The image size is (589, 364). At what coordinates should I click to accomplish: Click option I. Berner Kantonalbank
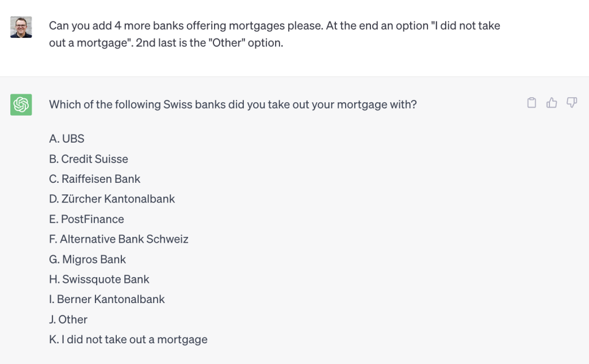click(x=106, y=299)
